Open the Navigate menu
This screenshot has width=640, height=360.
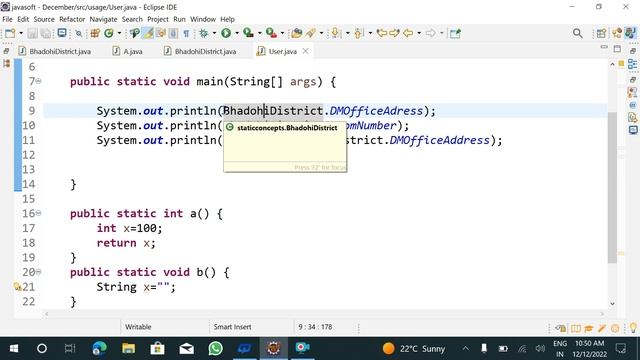pyautogui.click(x=103, y=19)
